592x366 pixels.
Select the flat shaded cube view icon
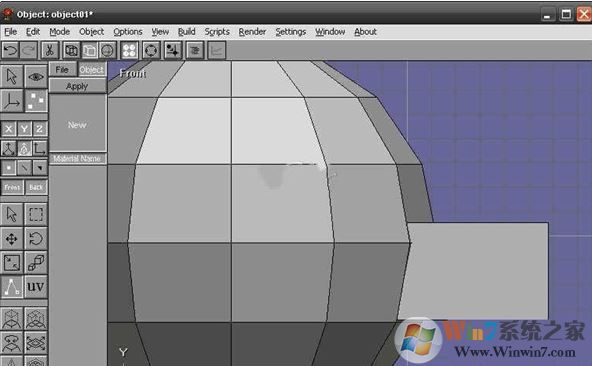[89, 50]
